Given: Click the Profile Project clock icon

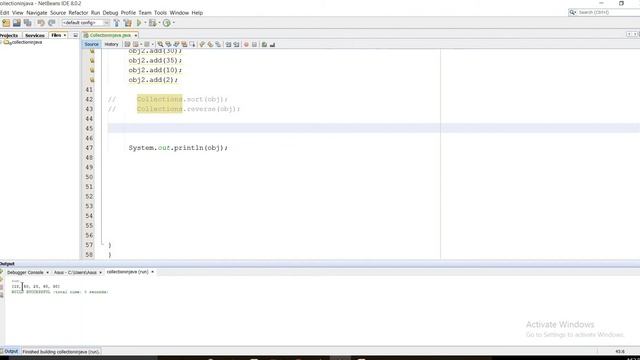Looking at the screenshot, I should point(167,23).
